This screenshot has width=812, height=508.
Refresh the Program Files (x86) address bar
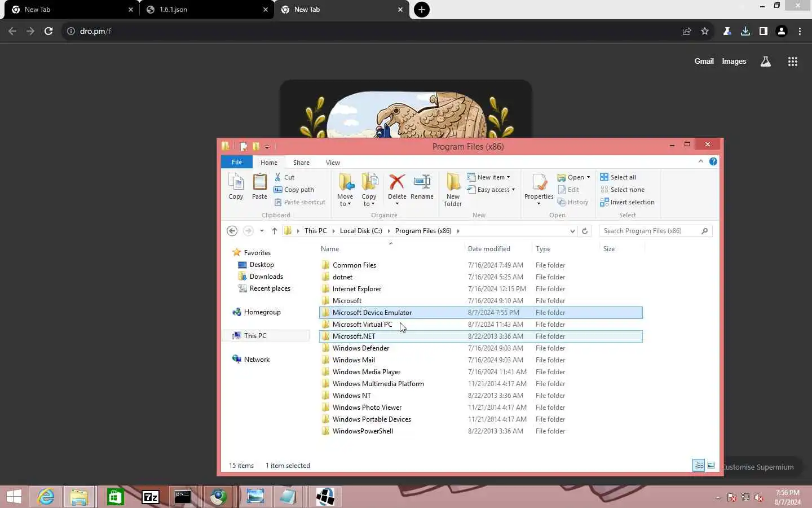(585, 231)
